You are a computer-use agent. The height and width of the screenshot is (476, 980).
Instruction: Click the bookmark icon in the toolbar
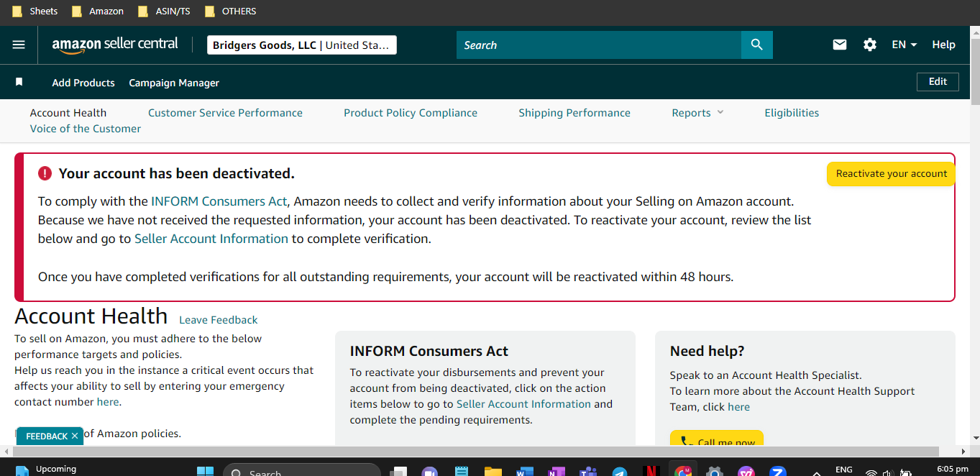19,82
